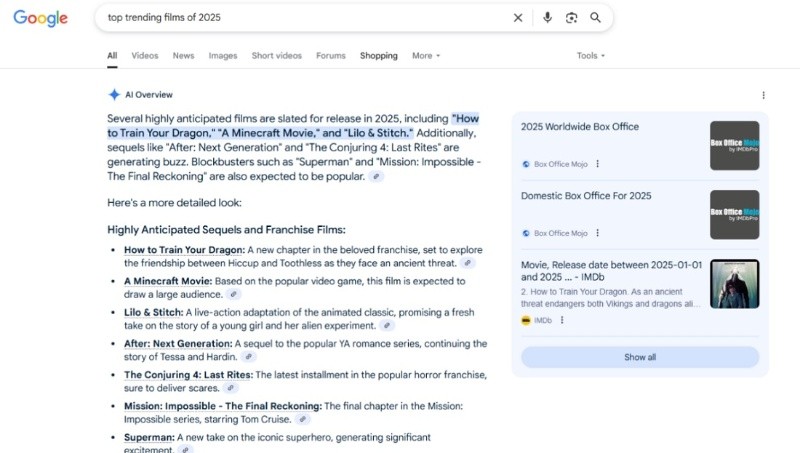Image resolution: width=800 pixels, height=453 pixels.
Task: Open source link chip after Lilo & Stitch description
Action: point(387,325)
